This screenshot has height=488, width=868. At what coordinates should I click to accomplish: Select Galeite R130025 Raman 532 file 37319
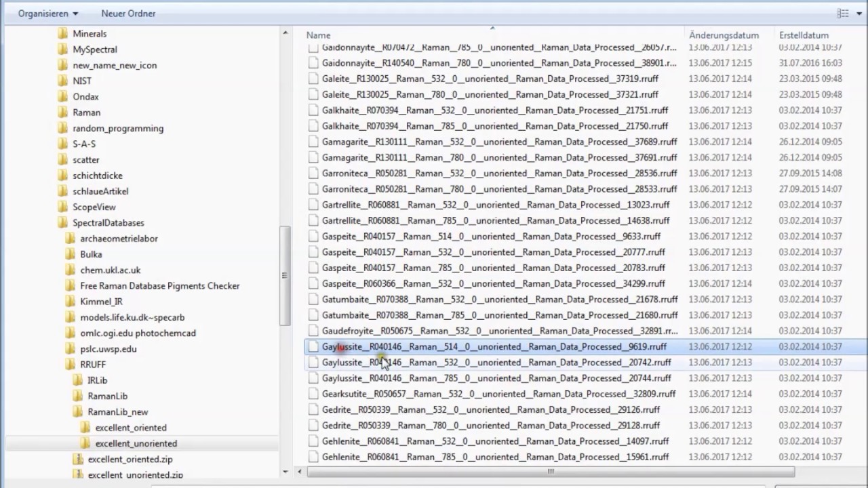click(490, 79)
